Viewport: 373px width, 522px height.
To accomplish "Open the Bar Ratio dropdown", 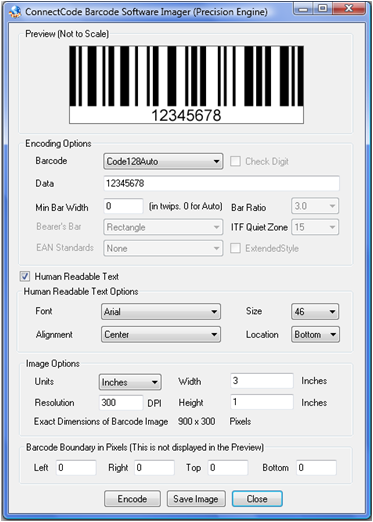I will (x=315, y=206).
